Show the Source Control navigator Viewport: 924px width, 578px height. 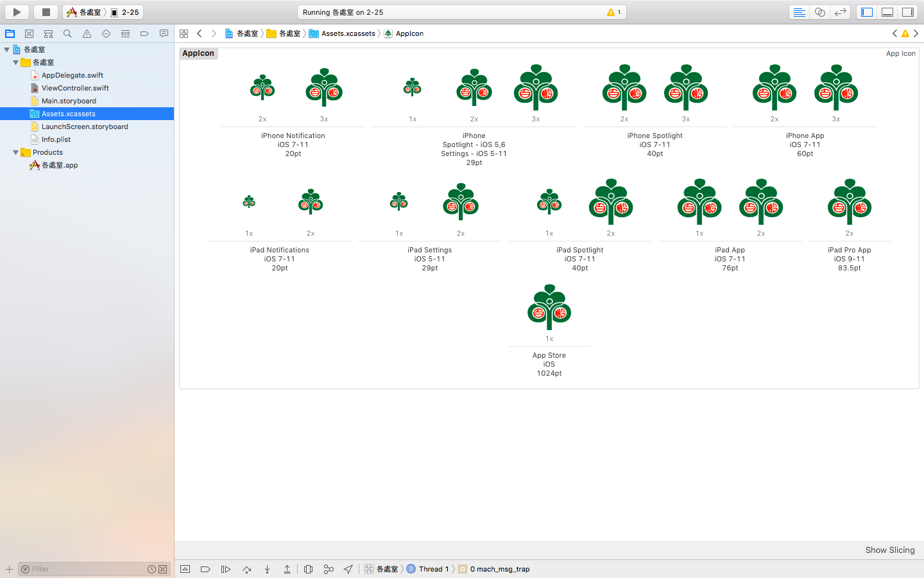click(x=29, y=34)
